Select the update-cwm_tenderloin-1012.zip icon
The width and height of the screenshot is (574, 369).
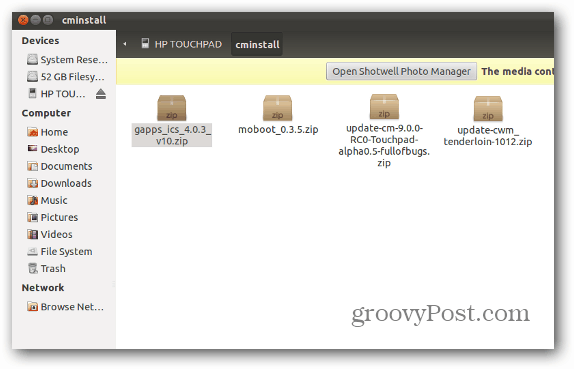click(488, 108)
